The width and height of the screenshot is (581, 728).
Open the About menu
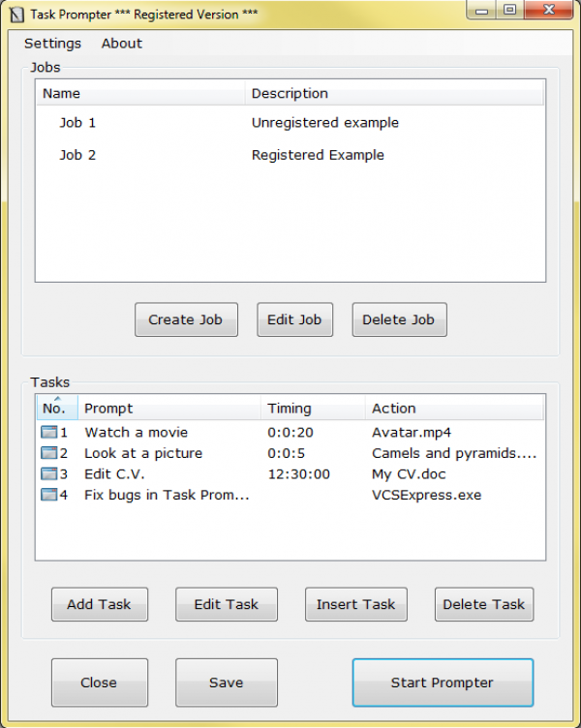point(122,44)
